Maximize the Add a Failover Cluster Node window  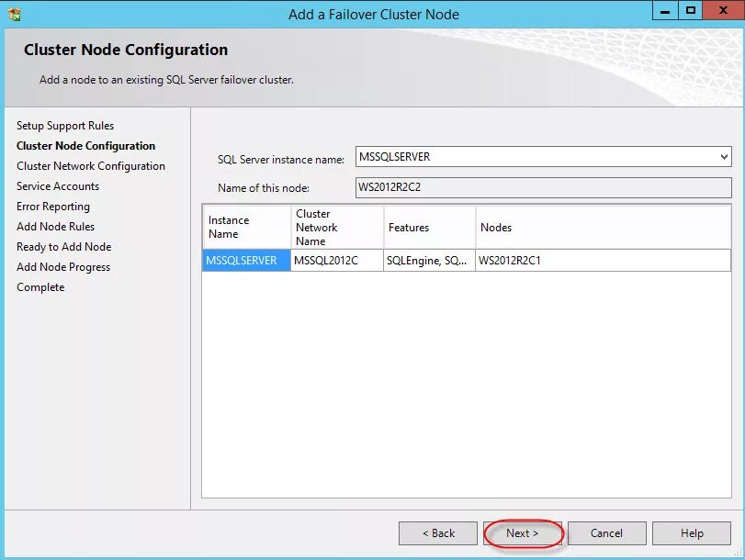[x=691, y=10]
